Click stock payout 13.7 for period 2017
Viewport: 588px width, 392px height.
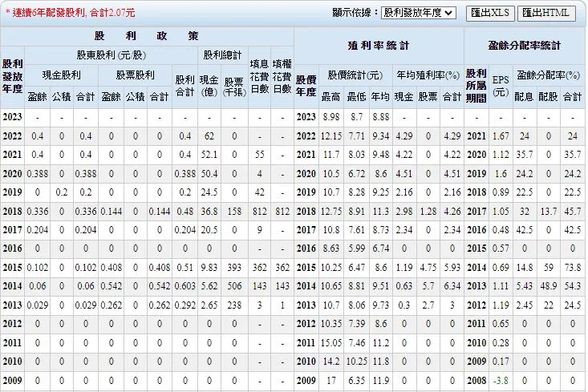click(549, 211)
